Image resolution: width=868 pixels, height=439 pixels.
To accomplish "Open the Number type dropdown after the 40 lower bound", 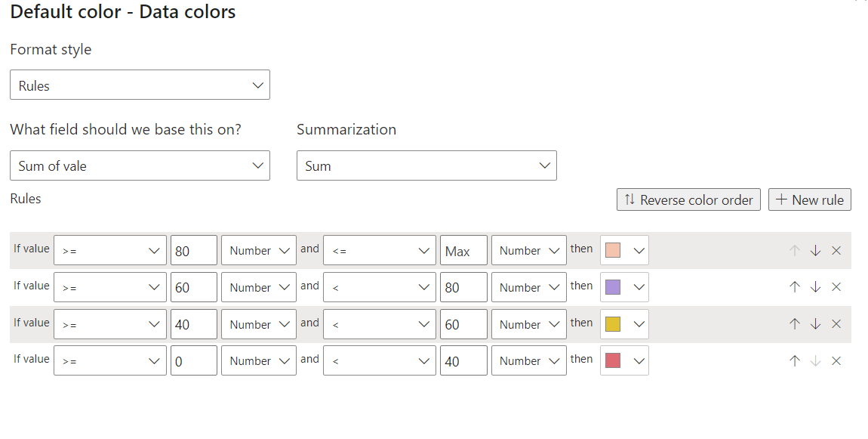I will point(259,324).
